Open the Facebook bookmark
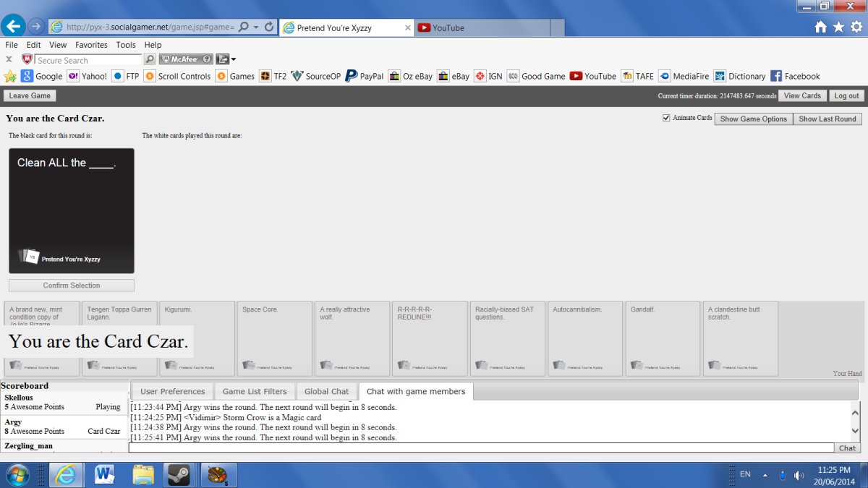 point(795,76)
